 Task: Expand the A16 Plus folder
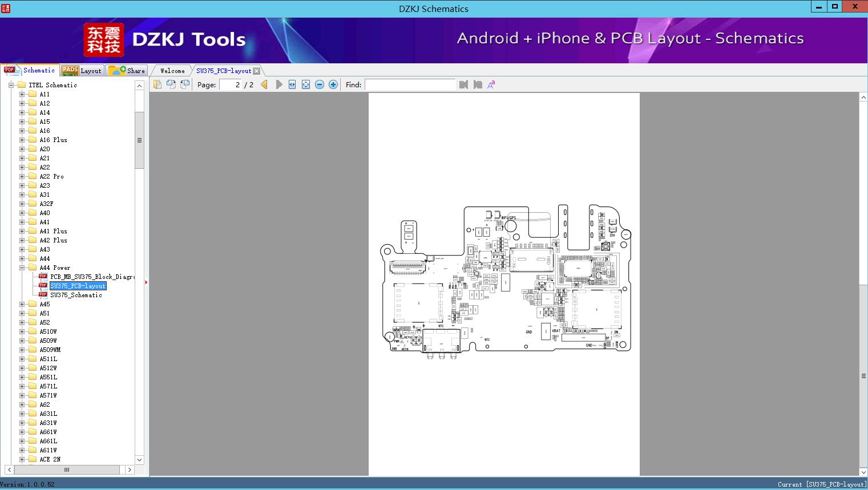22,140
